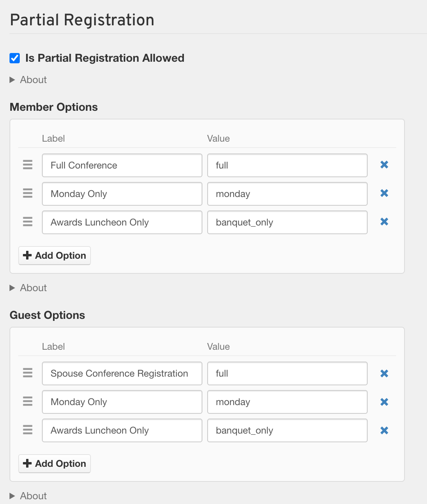427x504 pixels.
Task: Grab drag handle for Member Full Conference row
Action: [28, 165]
